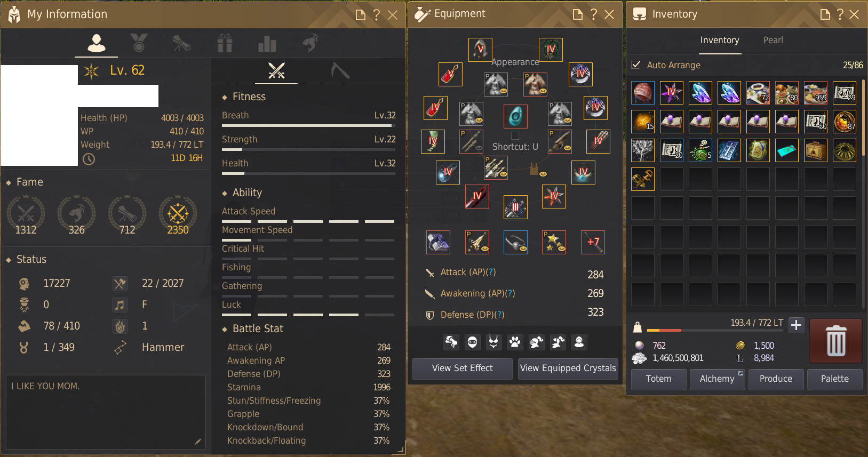This screenshot has height=457, width=868.
Task: Click View Equipped Crystals button
Action: 568,368
